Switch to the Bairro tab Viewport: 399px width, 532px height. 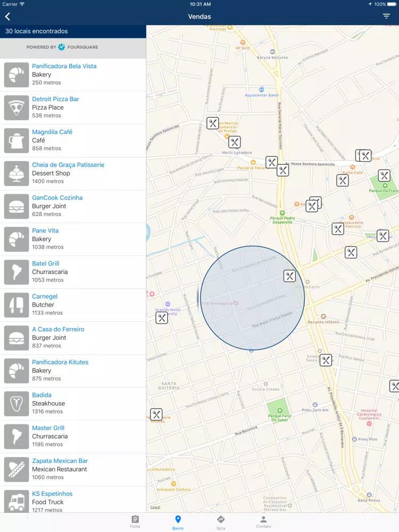(178, 522)
